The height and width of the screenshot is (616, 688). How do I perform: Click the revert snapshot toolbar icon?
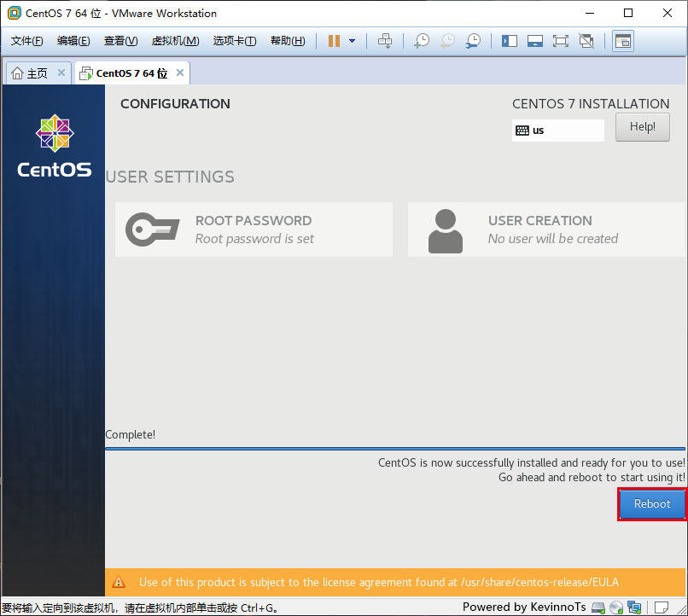tap(447, 41)
